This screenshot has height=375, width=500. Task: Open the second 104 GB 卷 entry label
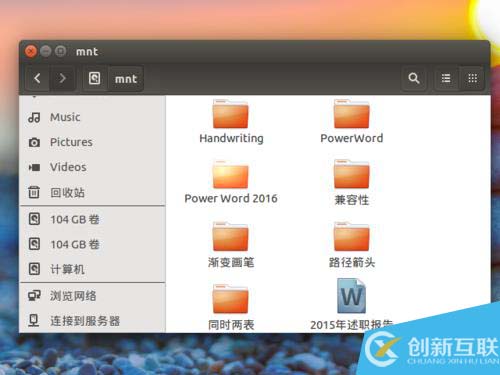point(75,245)
